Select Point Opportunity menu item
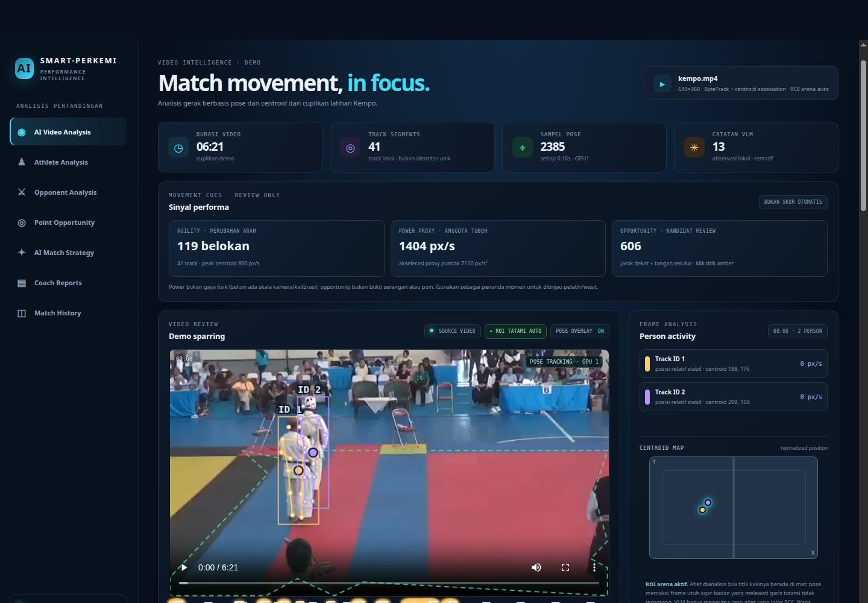The image size is (868, 603). pyautogui.click(x=68, y=223)
